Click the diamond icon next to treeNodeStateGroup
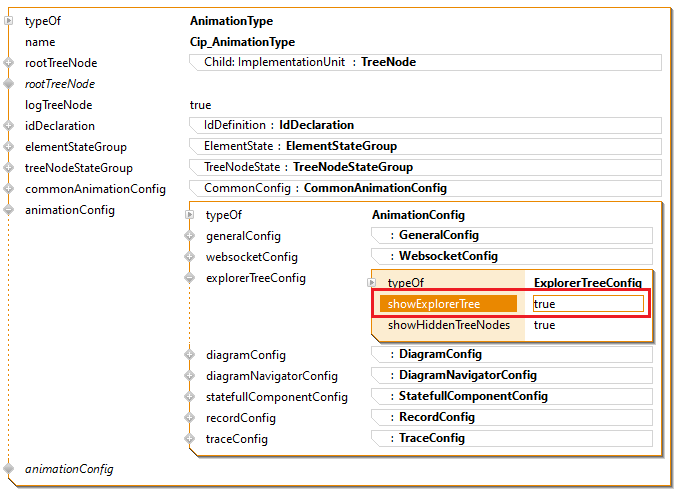The height and width of the screenshot is (495, 674). tap(10, 168)
